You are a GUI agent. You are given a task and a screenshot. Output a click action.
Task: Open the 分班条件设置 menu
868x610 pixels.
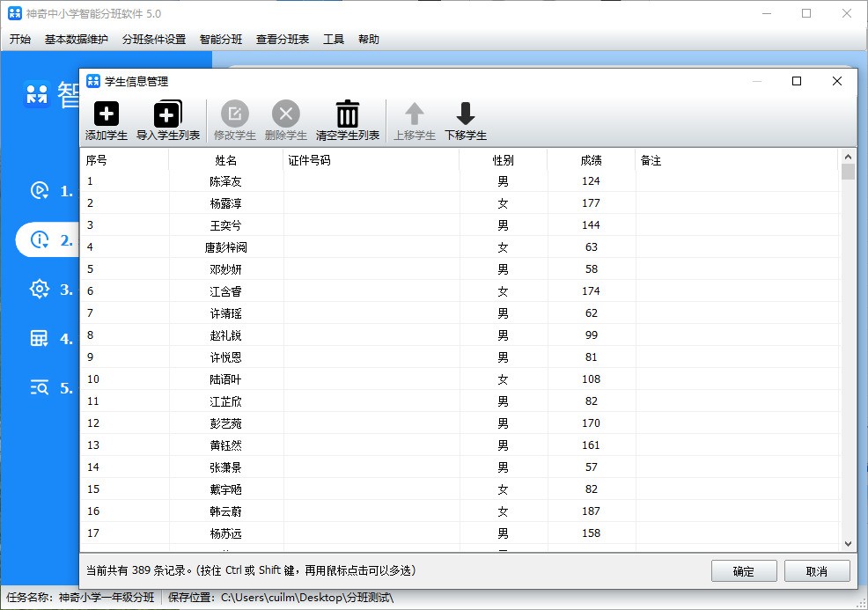(x=154, y=40)
